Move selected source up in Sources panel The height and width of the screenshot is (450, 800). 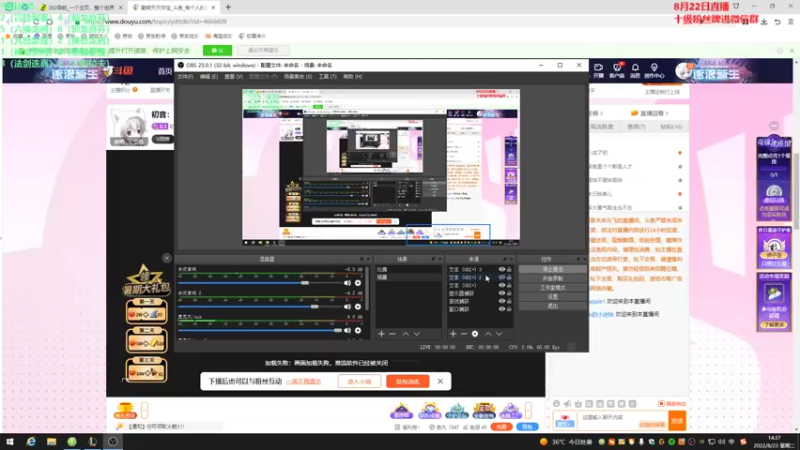488,334
